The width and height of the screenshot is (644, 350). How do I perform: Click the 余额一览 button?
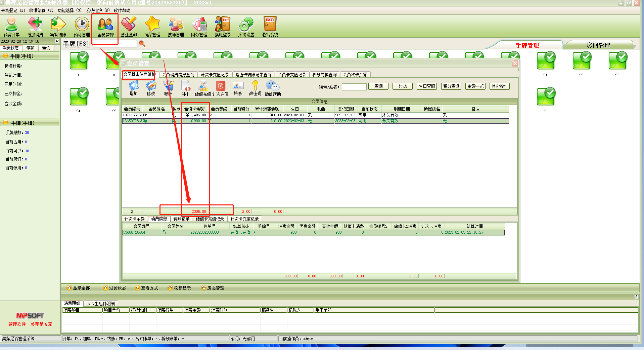click(475, 86)
